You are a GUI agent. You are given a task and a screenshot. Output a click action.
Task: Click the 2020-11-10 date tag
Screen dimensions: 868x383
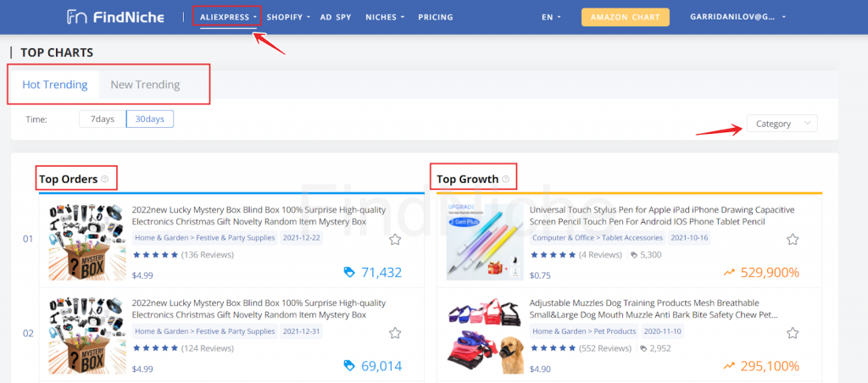click(x=662, y=331)
